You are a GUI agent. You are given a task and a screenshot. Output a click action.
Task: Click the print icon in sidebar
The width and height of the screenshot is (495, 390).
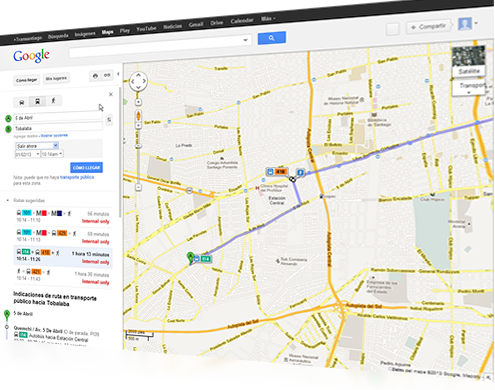(95, 76)
